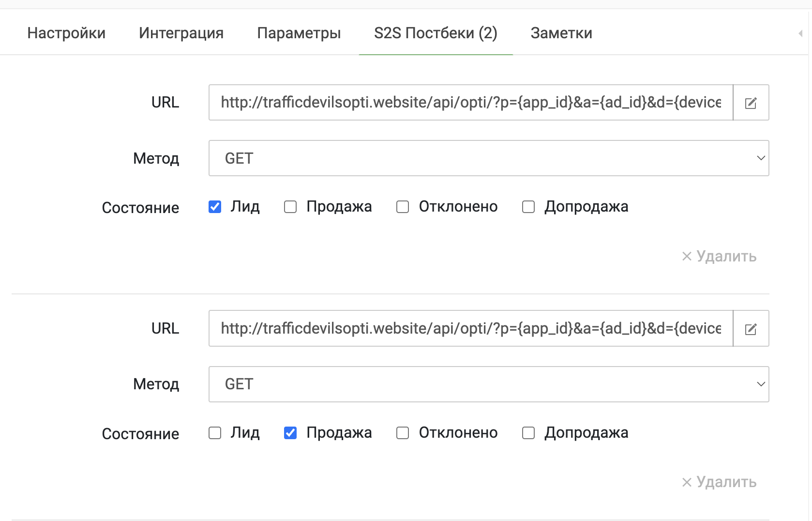This screenshot has width=812, height=521.
Task: Click edit icon beside first postback URL
Action: pyautogui.click(x=751, y=103)
